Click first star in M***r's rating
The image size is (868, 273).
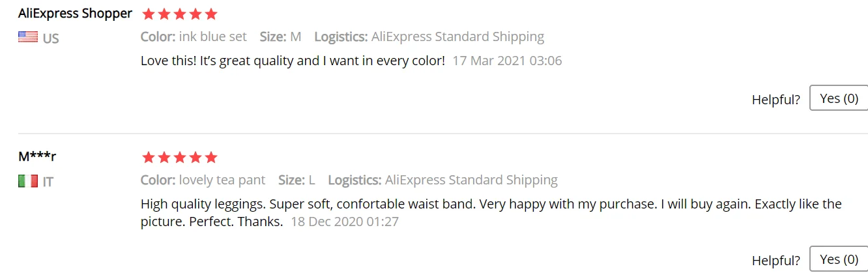[x=148, y=157]
